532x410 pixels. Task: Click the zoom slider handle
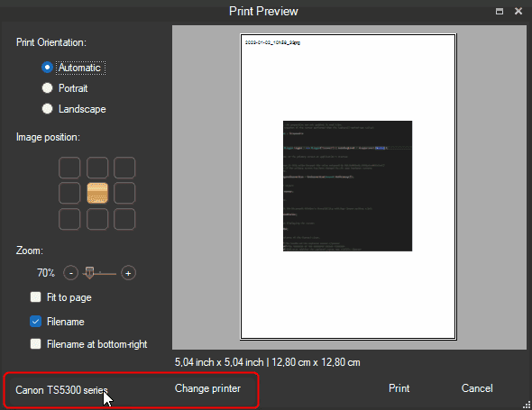(x=89, y=273)
